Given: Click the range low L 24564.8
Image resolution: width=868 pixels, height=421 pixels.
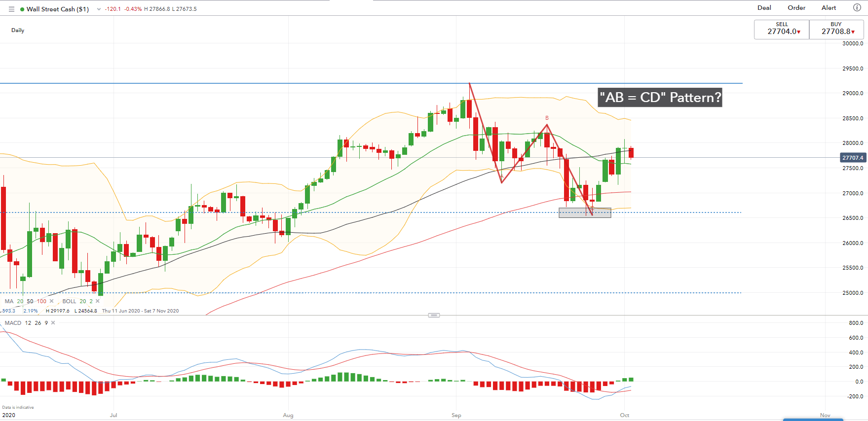Looking at the screenshot, I should click(x=86, y=311).
